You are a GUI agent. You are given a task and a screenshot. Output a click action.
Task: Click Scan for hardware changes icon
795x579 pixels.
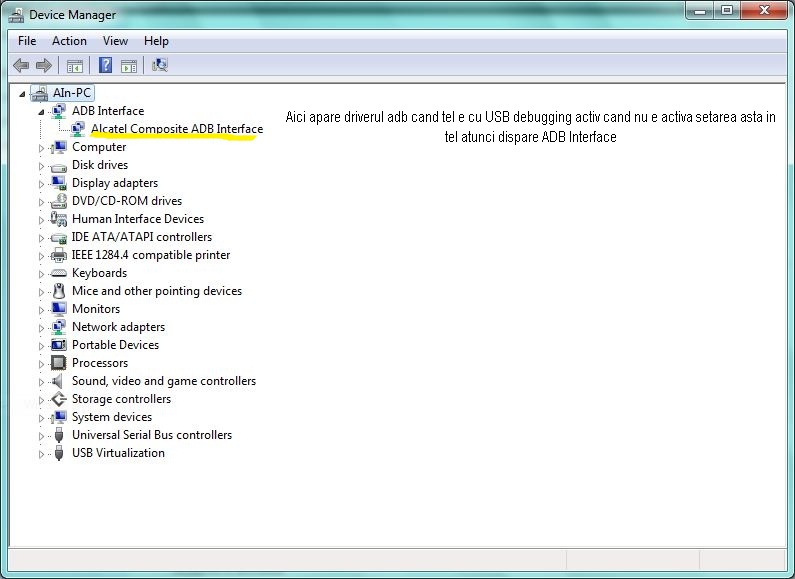pyautogui.click(x=159, y=65)
